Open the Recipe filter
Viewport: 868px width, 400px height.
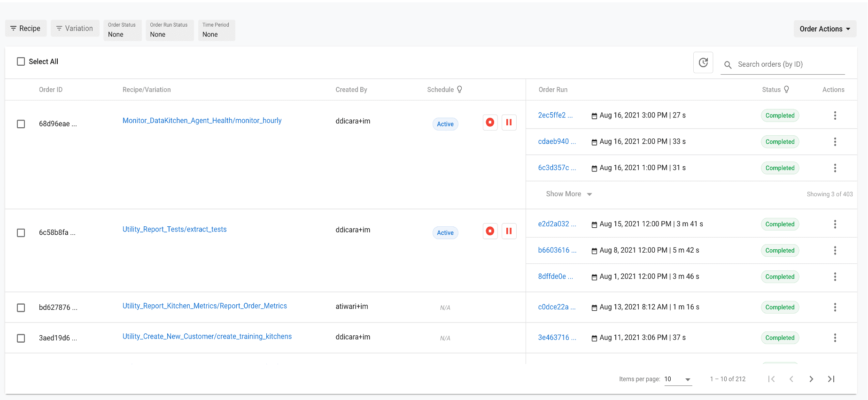(x=26, y=29)
